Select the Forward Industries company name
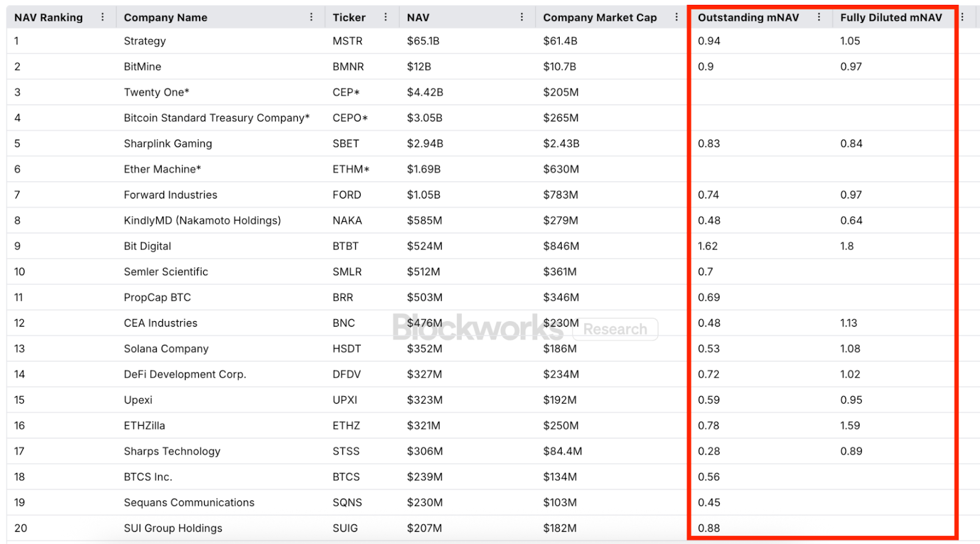Viewport: 980px width, 544px height. [x=170, y=195]
